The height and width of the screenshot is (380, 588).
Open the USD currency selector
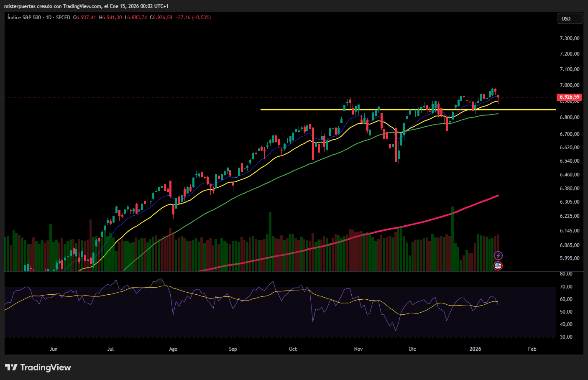pos(570,18)
